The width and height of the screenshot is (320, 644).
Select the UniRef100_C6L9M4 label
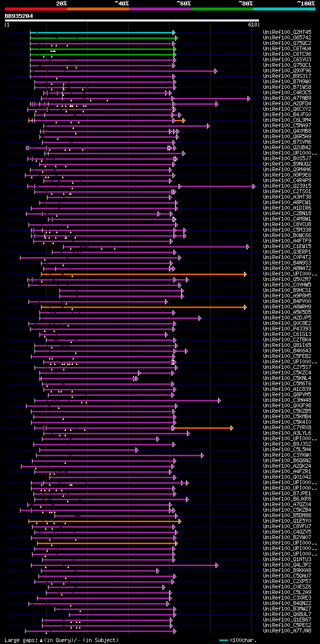pos(287,120)
